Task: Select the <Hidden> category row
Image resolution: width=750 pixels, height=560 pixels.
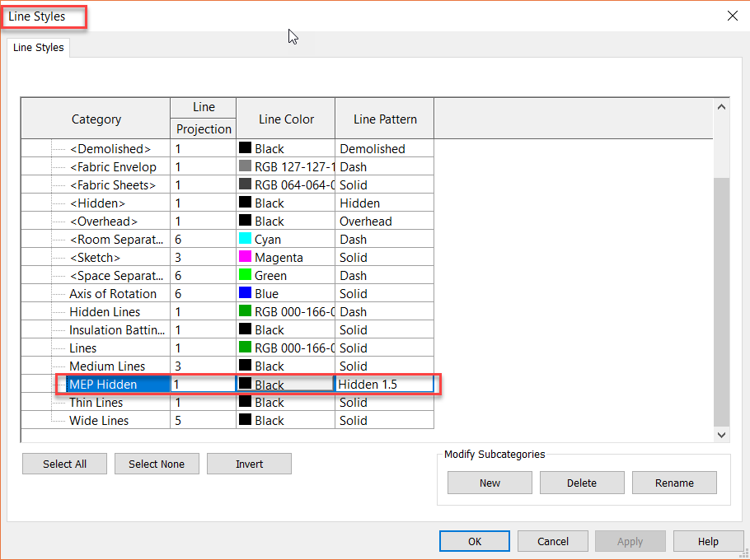Action: (x=97, y=203)
